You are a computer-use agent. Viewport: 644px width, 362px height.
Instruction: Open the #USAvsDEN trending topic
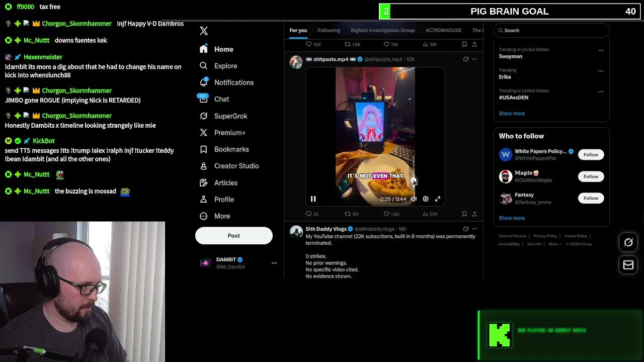513,98
